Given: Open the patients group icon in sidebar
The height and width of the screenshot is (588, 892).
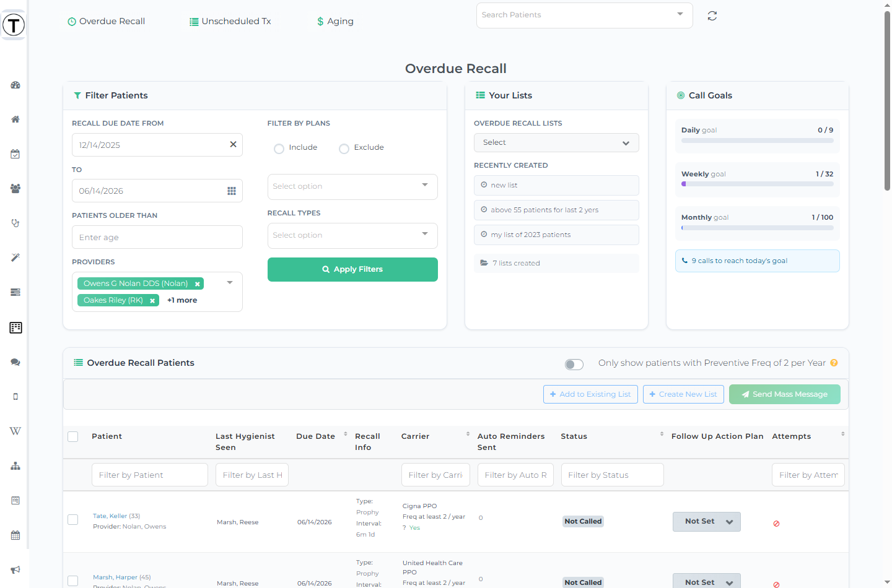Looking at the screenshot, I should [x=15, y=189].
